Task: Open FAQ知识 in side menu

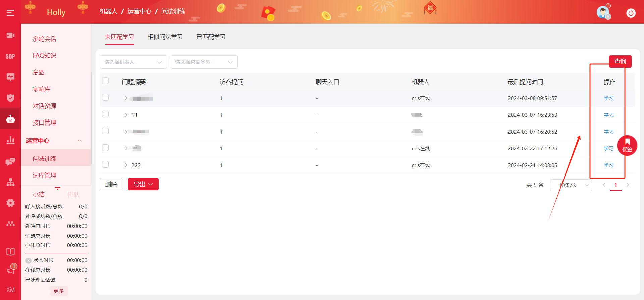Action: 44,56
